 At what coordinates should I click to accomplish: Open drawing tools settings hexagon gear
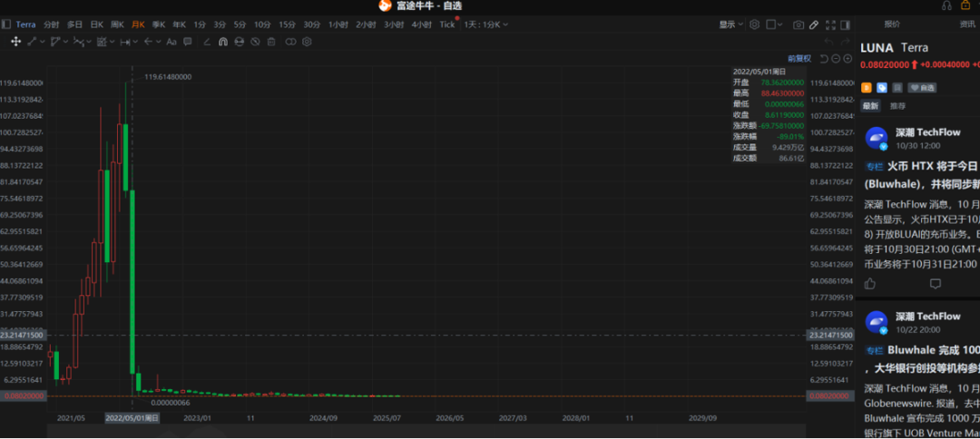coord(307,42)
